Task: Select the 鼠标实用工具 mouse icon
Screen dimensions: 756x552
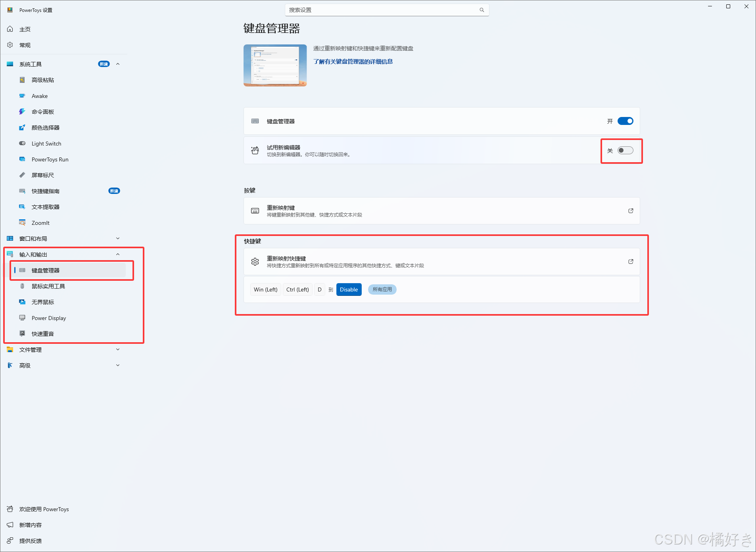Action: click(x=22, y=286)
